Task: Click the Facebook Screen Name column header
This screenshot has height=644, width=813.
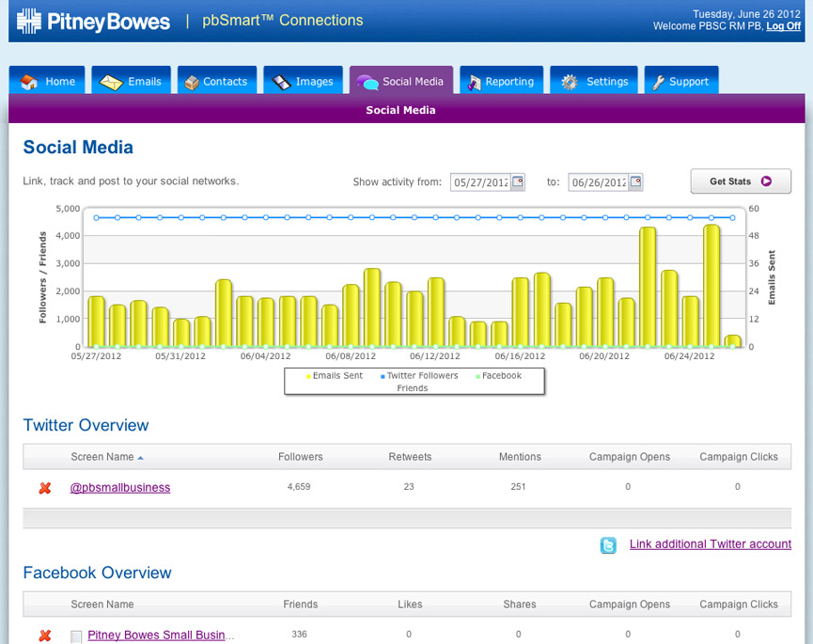Action: coord(102,605)
